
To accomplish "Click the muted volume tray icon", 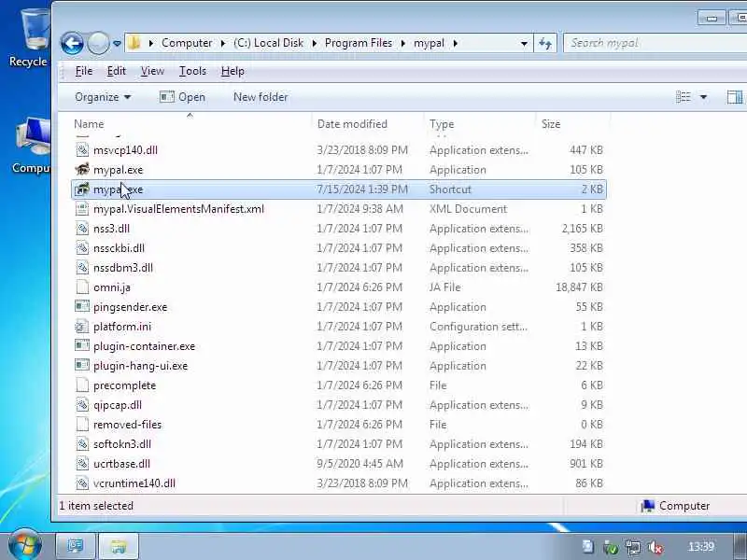I will pos(656,547).
